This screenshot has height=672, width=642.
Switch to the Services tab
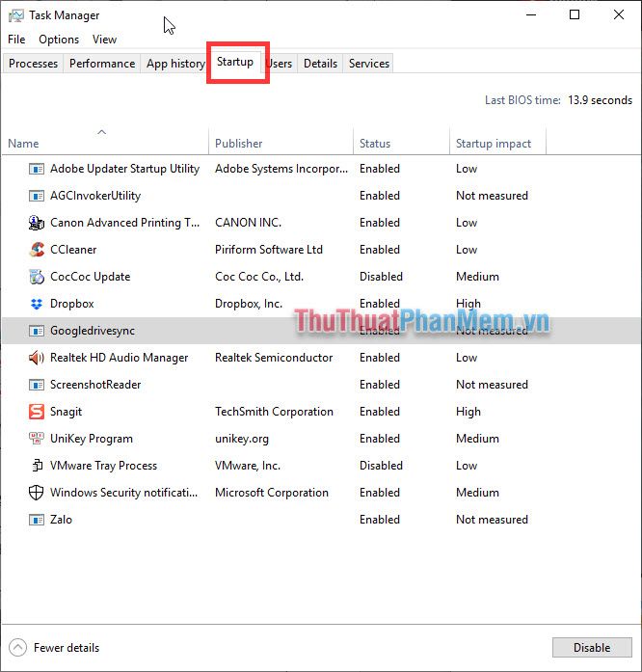click(368, 64)
